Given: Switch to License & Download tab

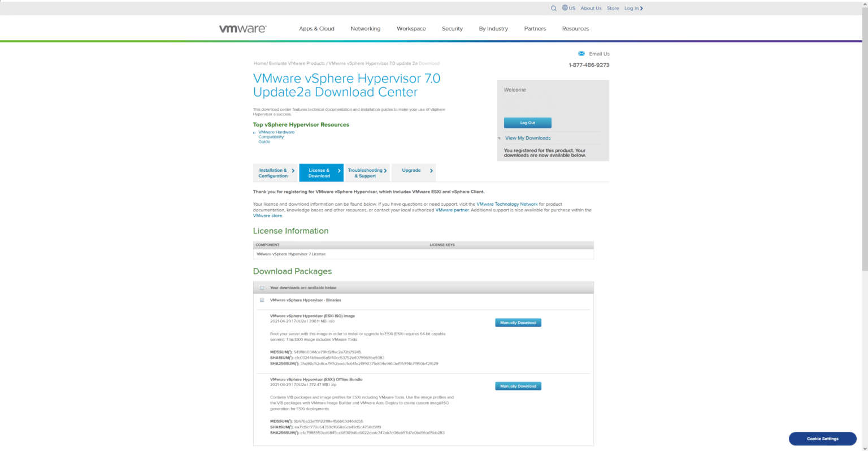Looking at the screenshot, I should (x=322, y=173).
